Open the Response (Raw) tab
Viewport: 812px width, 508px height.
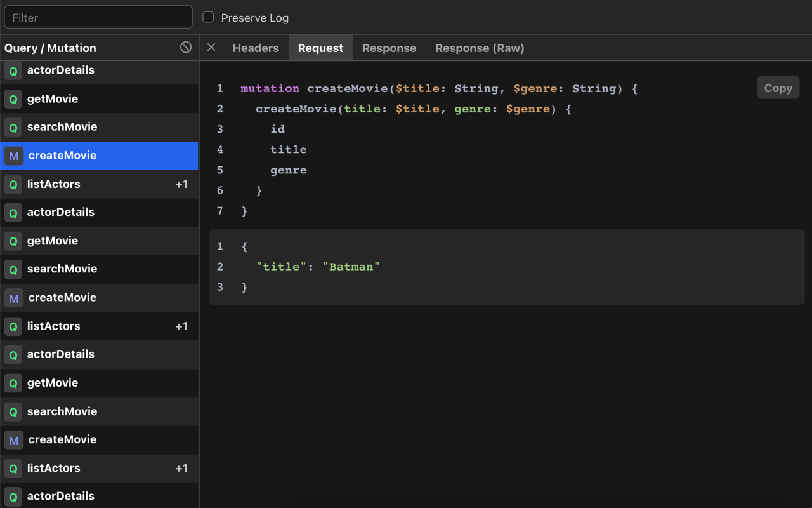coord(480,48)
